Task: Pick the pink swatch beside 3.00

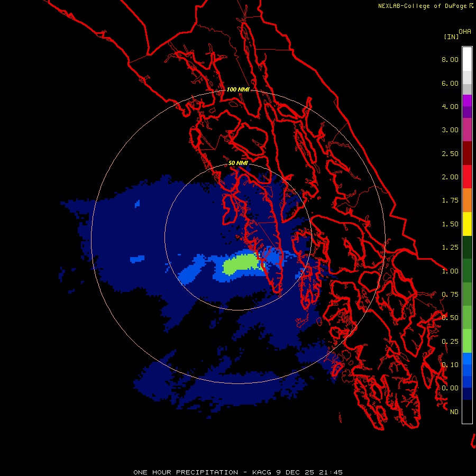Action: 467,130
